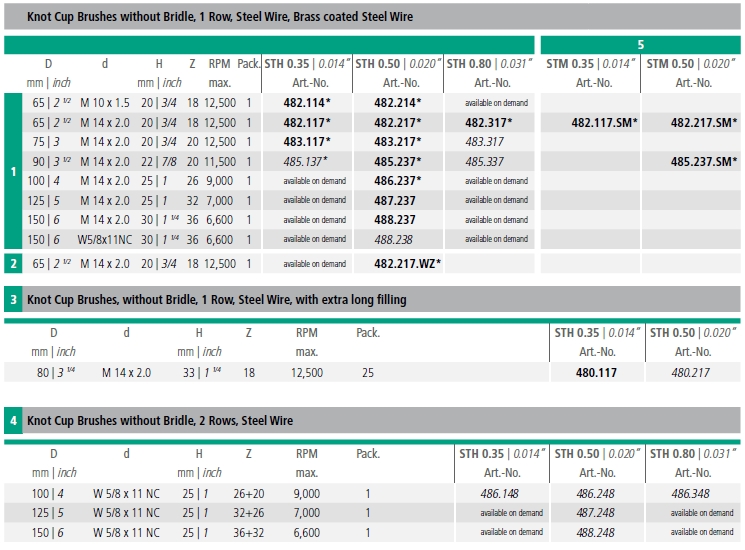Click article number 480.117
This screenshot has width=745, height=550.
596,372
